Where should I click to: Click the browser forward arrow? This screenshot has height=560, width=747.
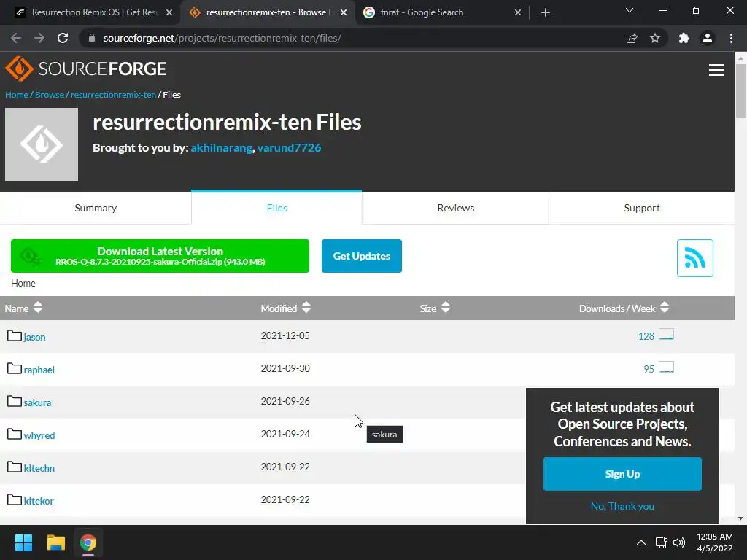coord(39,38)
